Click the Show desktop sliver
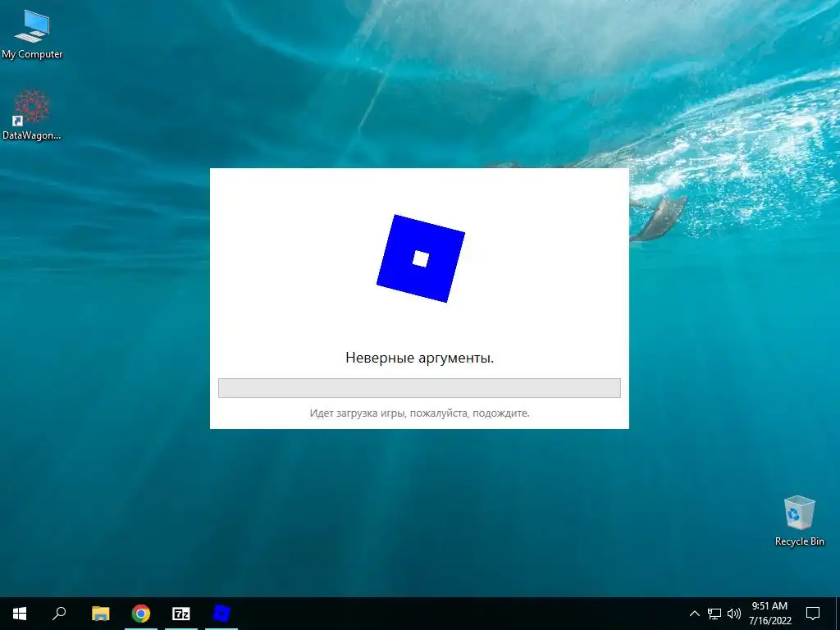The width and height of the screenshot is (840, 630). [x=838, y=614]
